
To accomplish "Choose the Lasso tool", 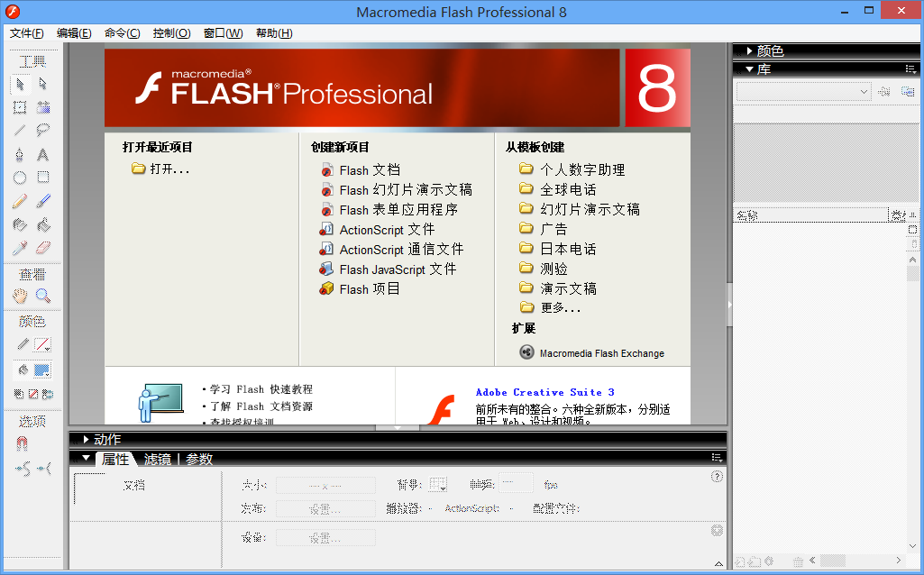I will pyautogui.click(x=42, y=129).
